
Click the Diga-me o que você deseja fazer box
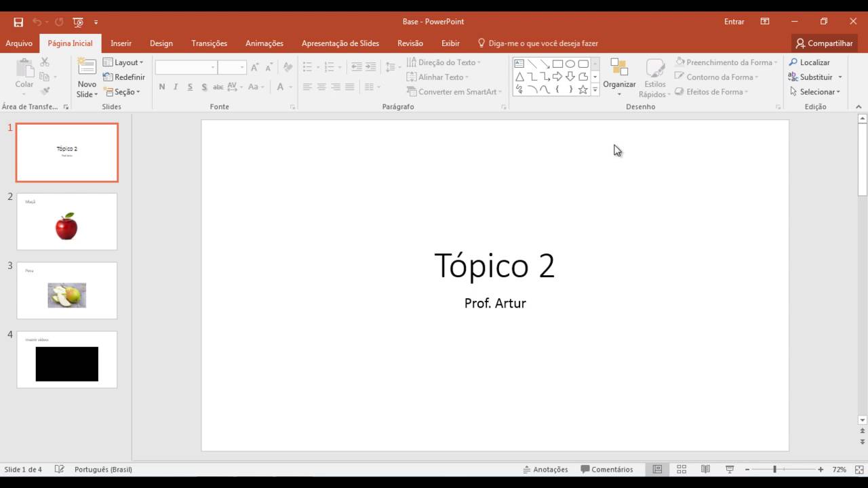538,43
